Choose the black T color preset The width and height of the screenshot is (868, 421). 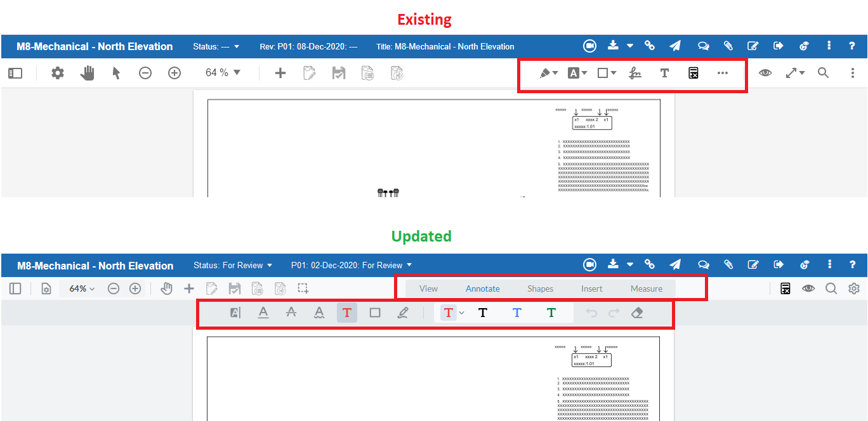[x=483, y=313]
